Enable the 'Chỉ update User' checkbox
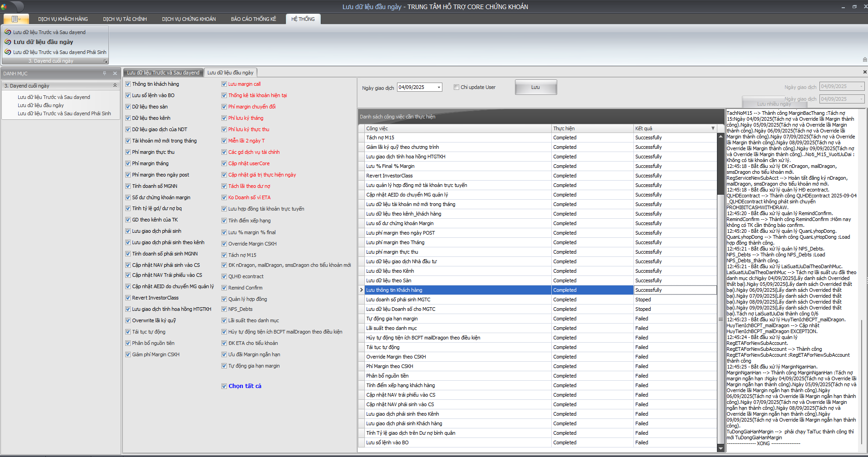The width and height of the screenshot is (868, 457). 456,87
